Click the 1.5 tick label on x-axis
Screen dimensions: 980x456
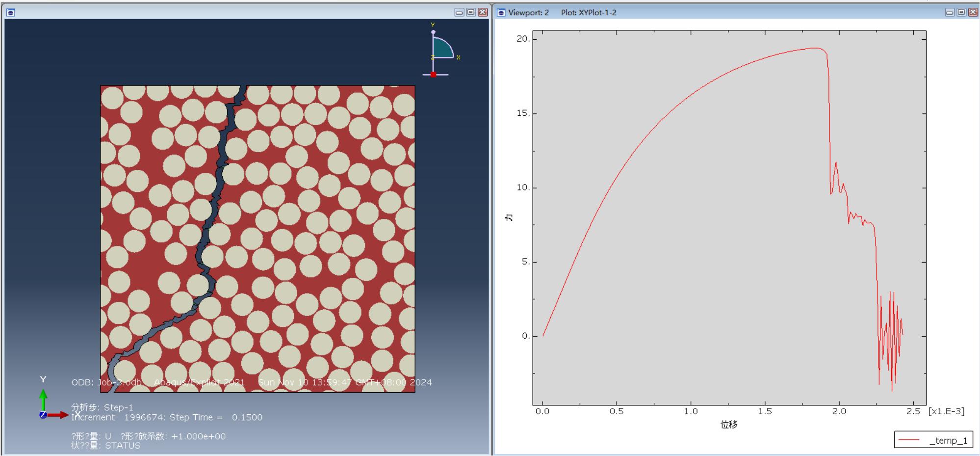(765, 411)
